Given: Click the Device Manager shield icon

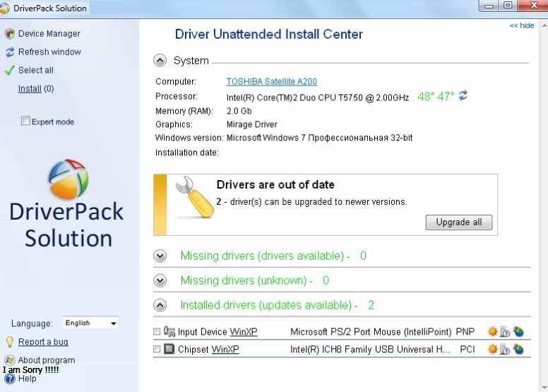Looking at the screenshot, I should click(9, 34).
